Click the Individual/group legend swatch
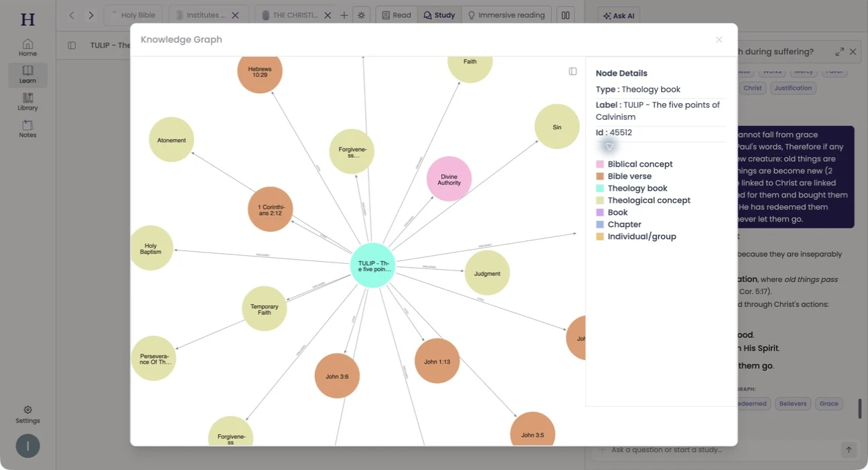The width and height of the screenshot is (868, 470). coord(600,236)
